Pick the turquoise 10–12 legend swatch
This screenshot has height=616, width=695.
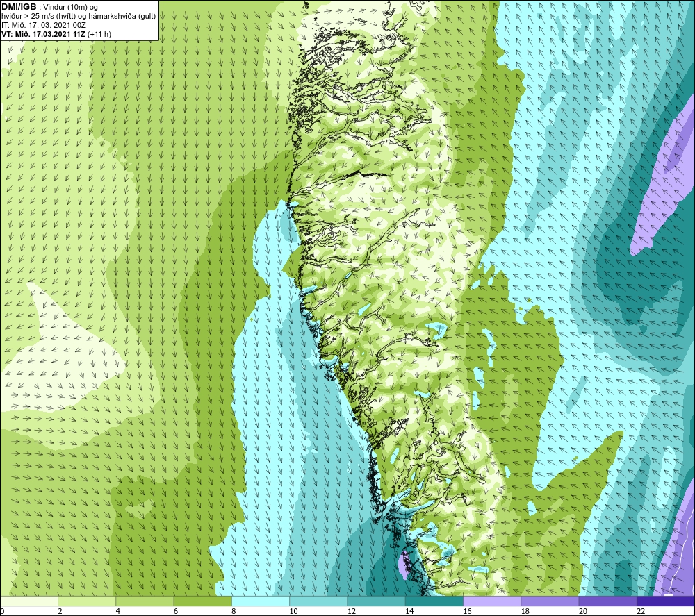tap(318, 601)
